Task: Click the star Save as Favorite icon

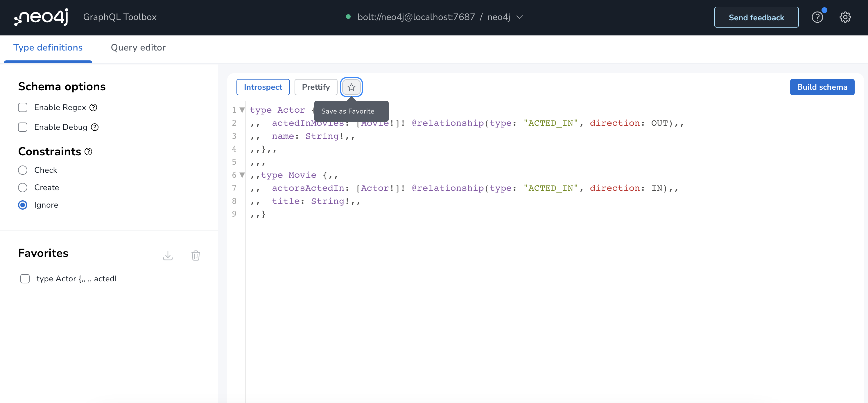Action: pos(351,87)
